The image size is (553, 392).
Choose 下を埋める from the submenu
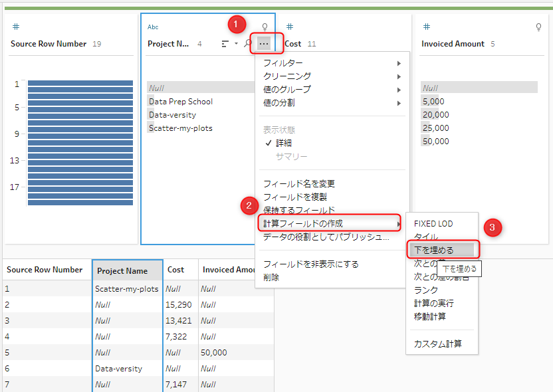(434, 250)
